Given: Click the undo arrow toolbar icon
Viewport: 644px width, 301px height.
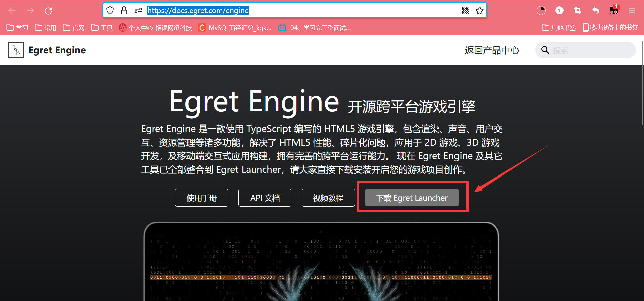Looking at the screenshot, I should pos(596,11).
